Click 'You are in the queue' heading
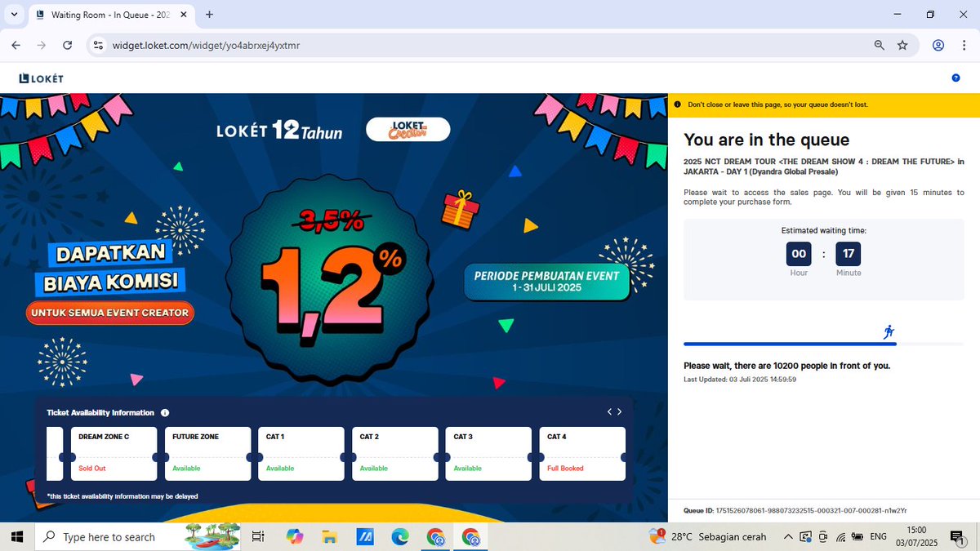Image resolution: width=980 pixels, height=551 pixels. (767, 140)
